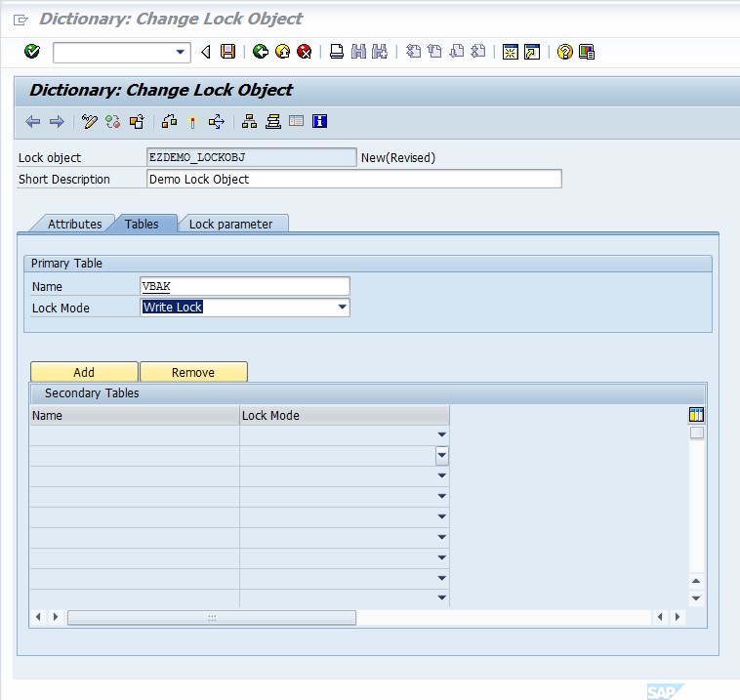The width and height of the screenshot is (740, 700).
Task: Click the green Enter checkmark icon
Action: coord(32,51)
